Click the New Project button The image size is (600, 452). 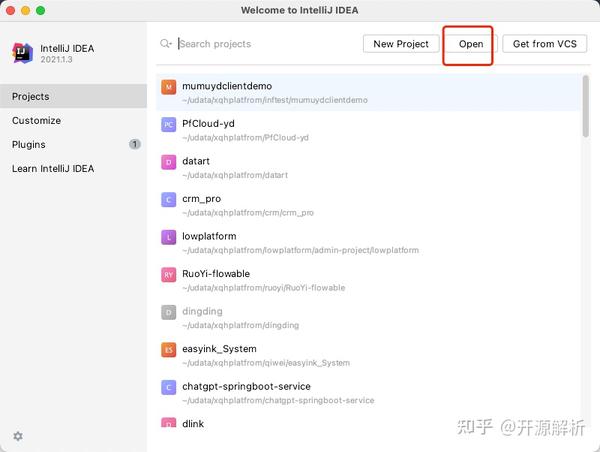click(401, 44)
